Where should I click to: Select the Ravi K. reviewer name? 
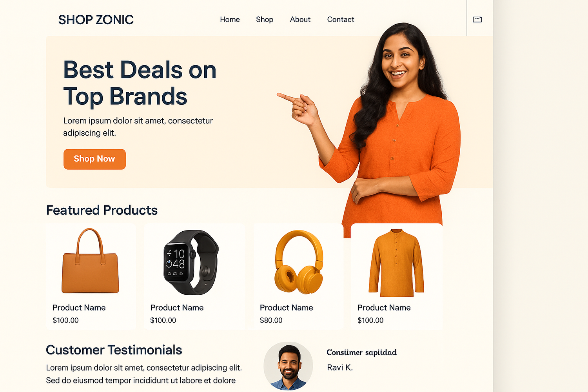[340, 367]
